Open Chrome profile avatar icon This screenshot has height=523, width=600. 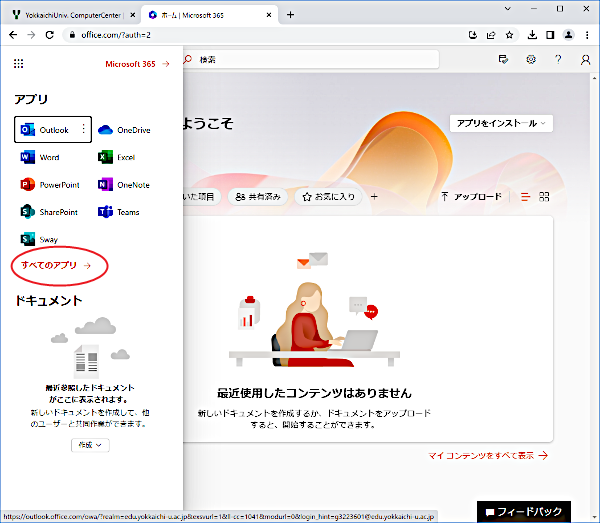click(x=569, y=35)
